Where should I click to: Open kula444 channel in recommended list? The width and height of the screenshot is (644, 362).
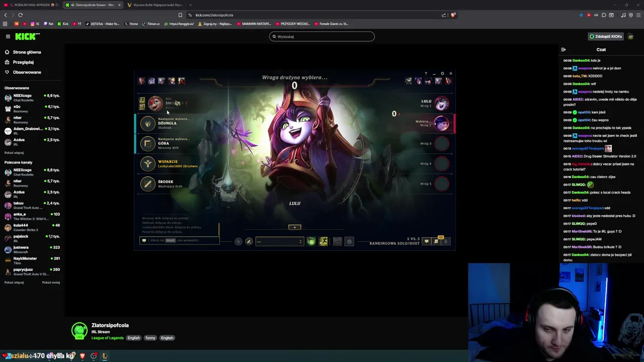32,227
